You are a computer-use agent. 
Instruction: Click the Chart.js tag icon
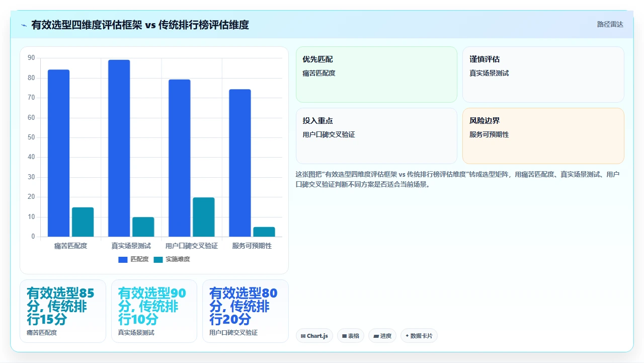(303, 336)
